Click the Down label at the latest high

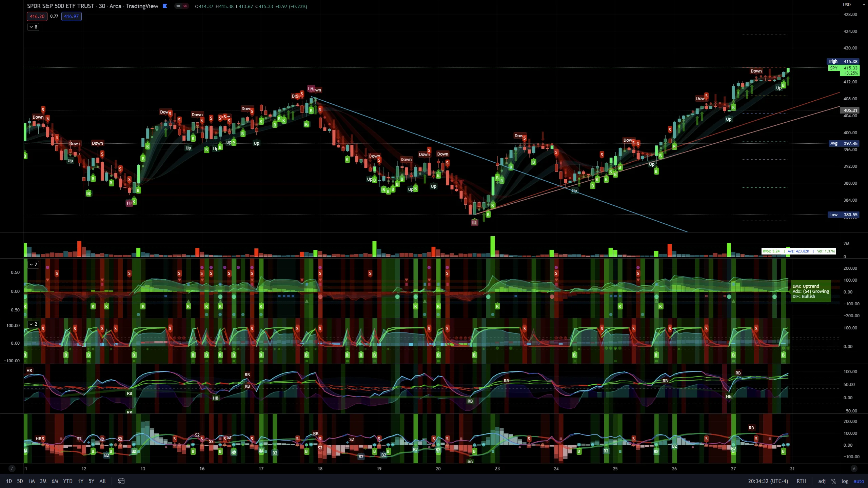756,71
